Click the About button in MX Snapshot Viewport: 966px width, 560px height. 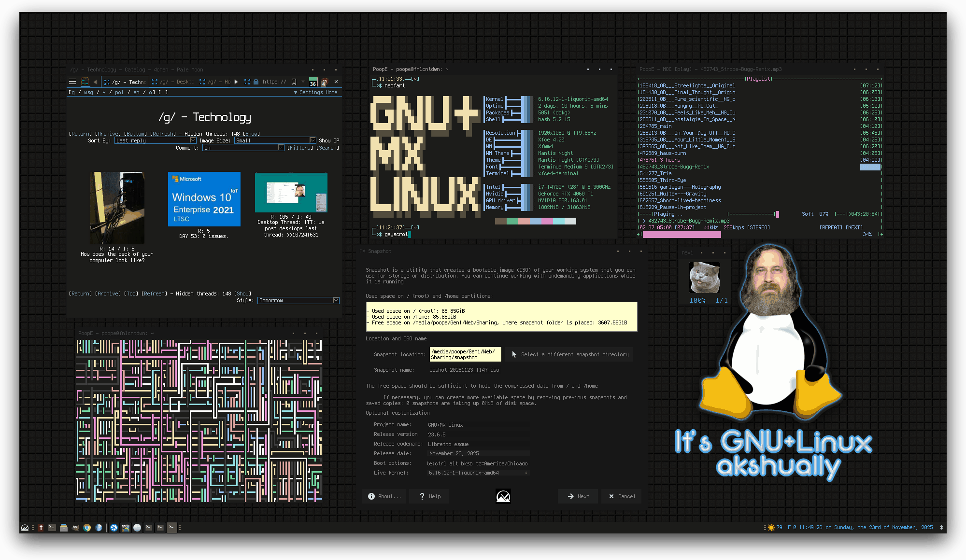pyautogui.click(x=385, y=496)
